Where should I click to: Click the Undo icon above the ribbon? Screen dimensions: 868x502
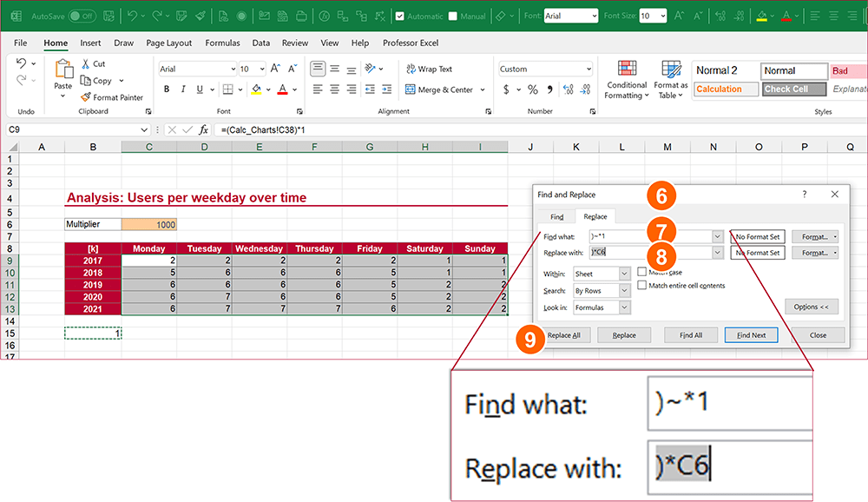(x=131, y=15)
